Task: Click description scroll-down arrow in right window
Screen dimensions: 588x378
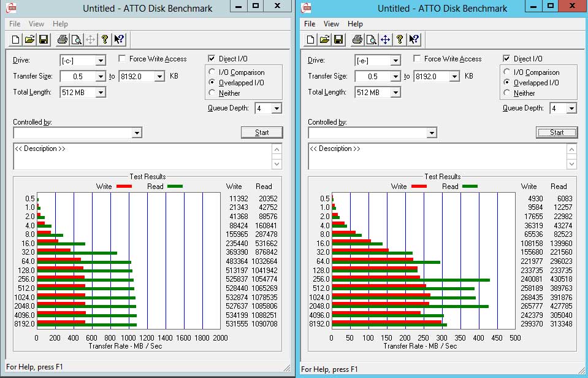Action: [571, 164]
